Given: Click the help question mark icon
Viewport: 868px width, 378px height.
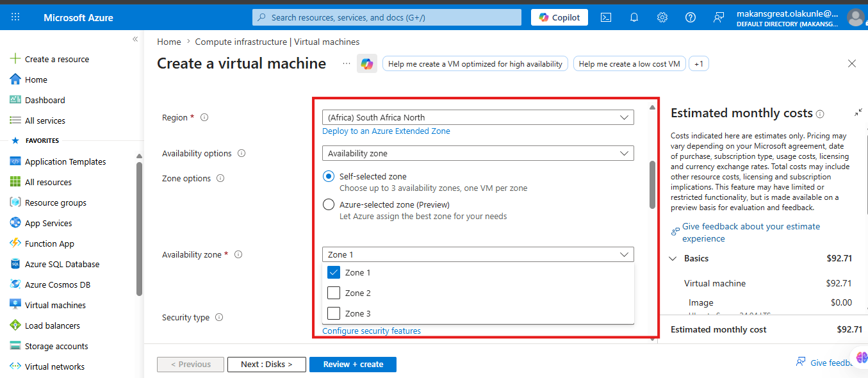Looking at the screenshot, I should click(x=691, y=17).
